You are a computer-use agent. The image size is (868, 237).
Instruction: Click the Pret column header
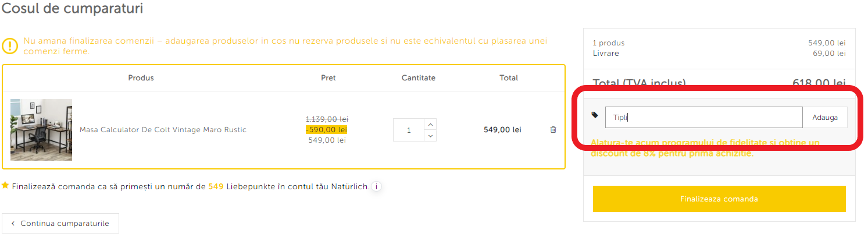click(328, 78)
